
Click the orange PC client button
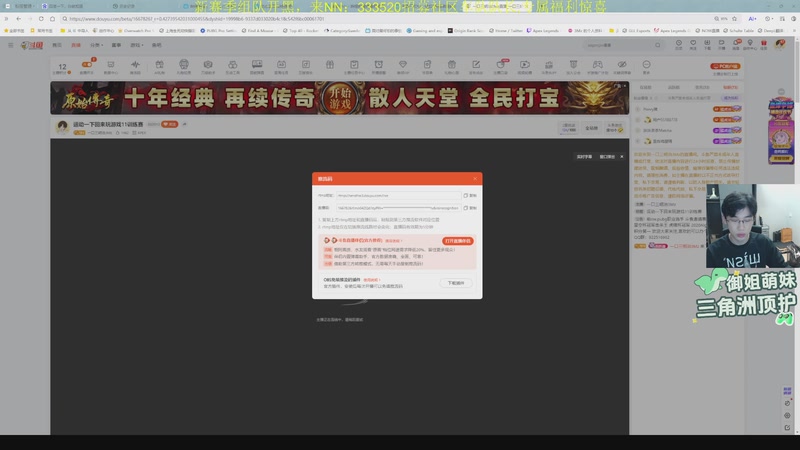pyautogui.click(x=725, y=66)
